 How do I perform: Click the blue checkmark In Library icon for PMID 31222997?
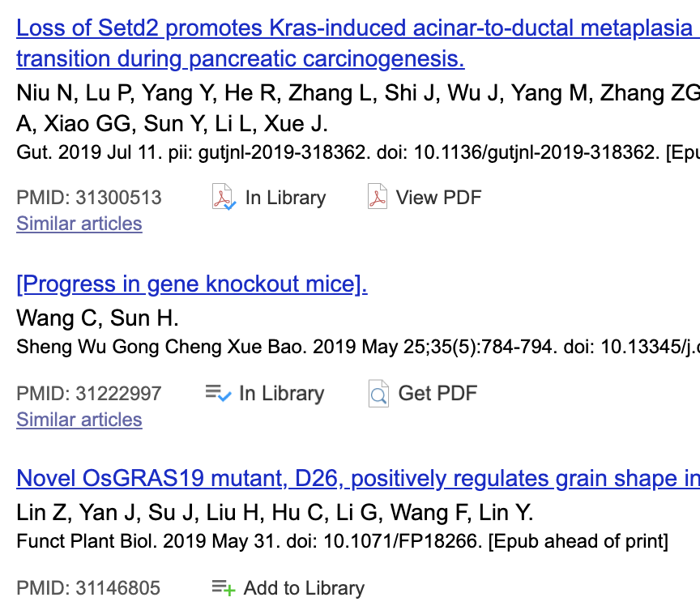(x=216, y=393)
